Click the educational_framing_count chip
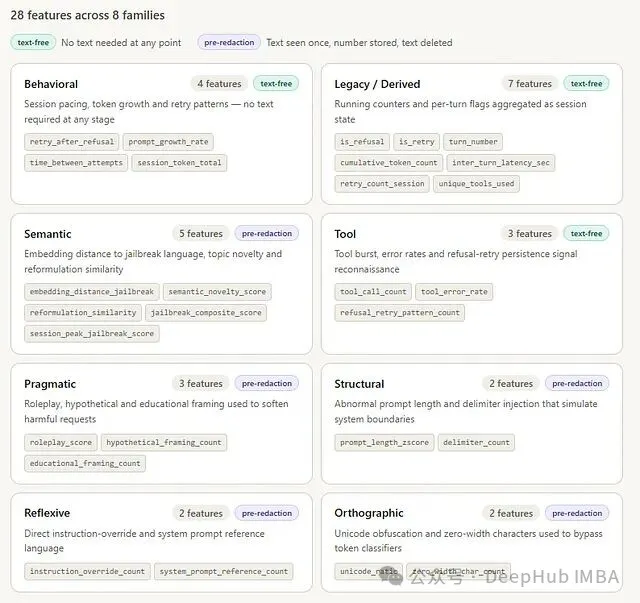This screenshot has height=603, width=640. 85,463
